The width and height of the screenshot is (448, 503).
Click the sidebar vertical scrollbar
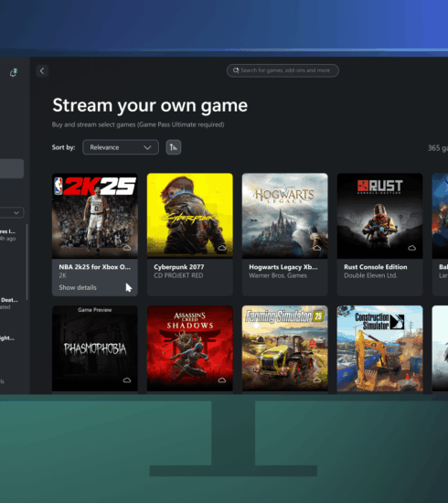click(27, 262)
